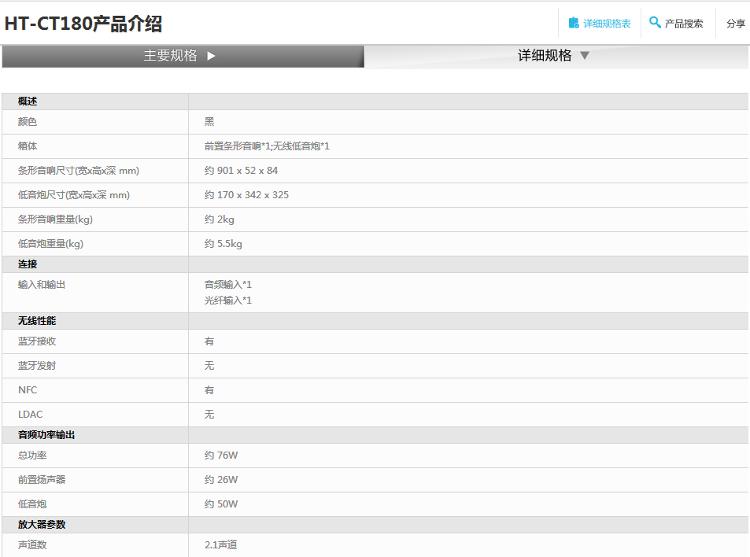Select the 有 value for 蓝牙接收
The height and width of the screenshot is (557, 750).
click(209, 341)
